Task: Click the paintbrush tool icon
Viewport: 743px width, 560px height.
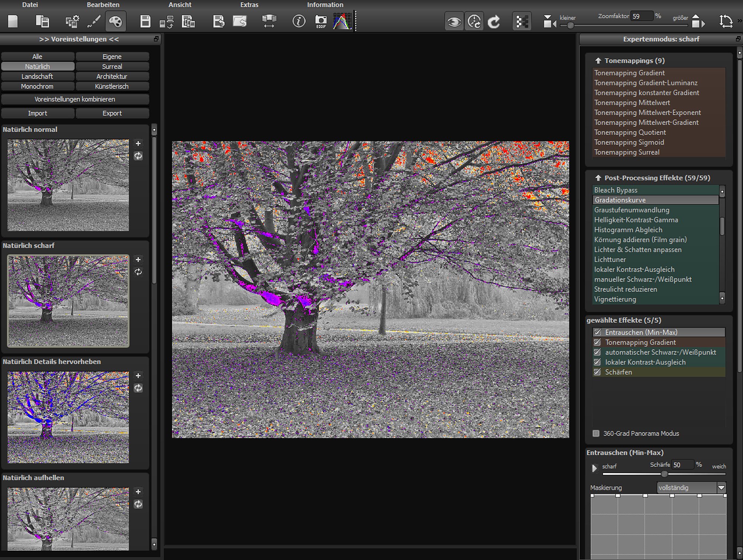Action: 94,22
